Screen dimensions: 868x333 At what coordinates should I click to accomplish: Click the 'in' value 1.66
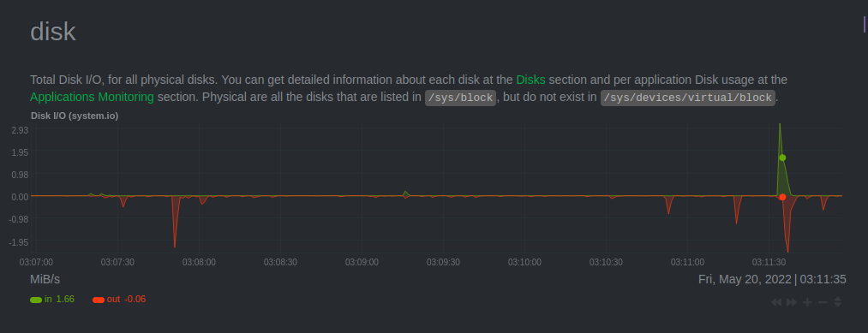(x=65, y=300)
